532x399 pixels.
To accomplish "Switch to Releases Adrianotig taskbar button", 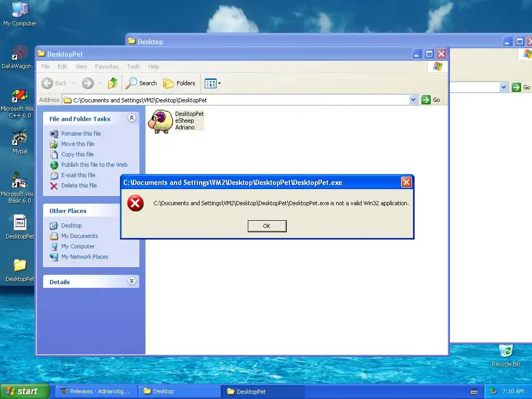I will click(96, 391).
